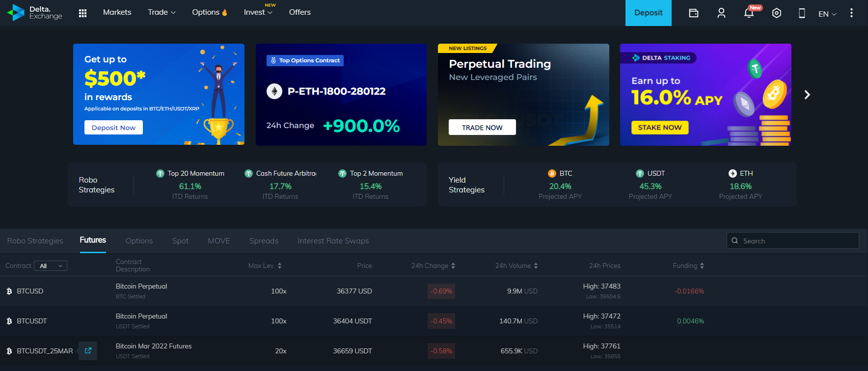Image resolution: width=868 pixels, height=371 pixels.
Task: Click the Bitcoin icon of BTCUSDT row
Action: [9, 321]
